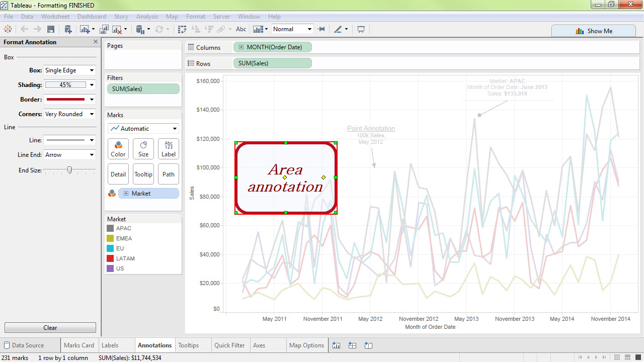Click the New Worksheet tab icon
This screenshot has height=362, width=644.
point(336,345)
